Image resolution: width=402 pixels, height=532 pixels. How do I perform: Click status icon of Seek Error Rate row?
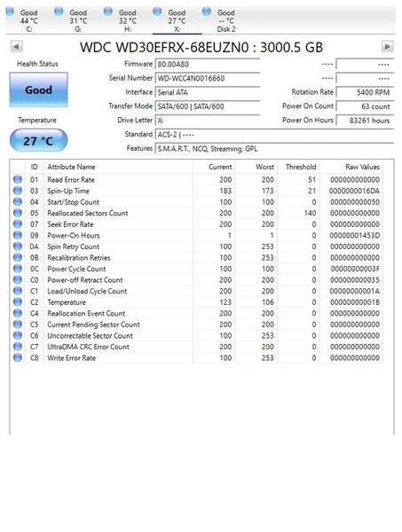[18, 224]
